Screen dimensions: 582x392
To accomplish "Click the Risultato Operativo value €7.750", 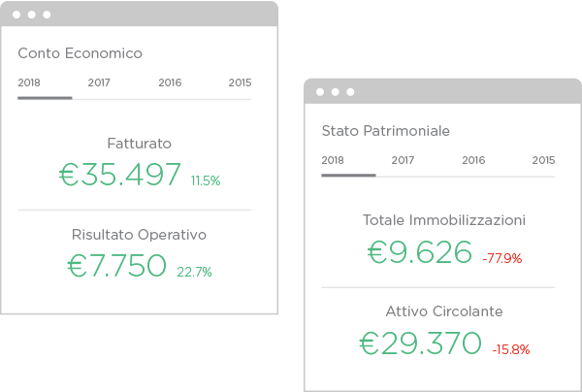I will [117, 266].
